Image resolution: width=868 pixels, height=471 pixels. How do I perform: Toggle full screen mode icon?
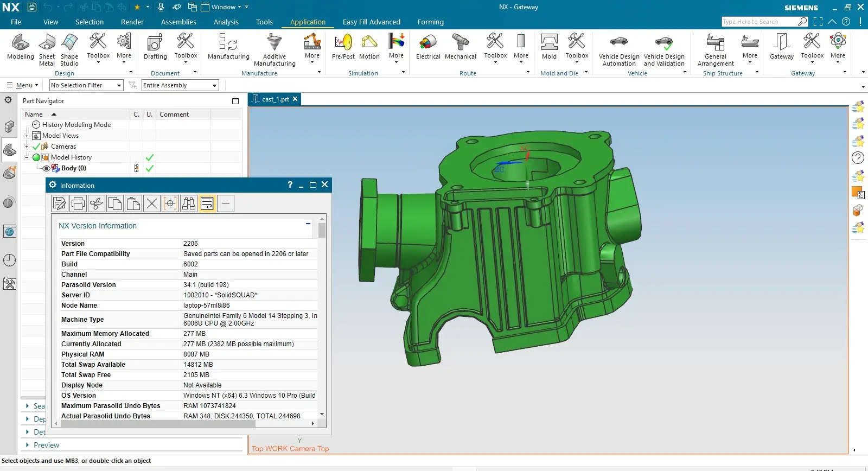[818, 22]
